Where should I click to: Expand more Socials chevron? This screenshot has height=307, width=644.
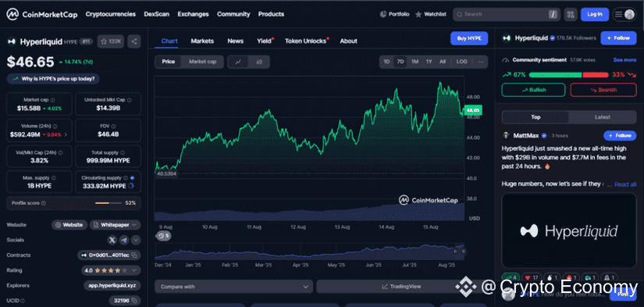(x=136, y=240)
